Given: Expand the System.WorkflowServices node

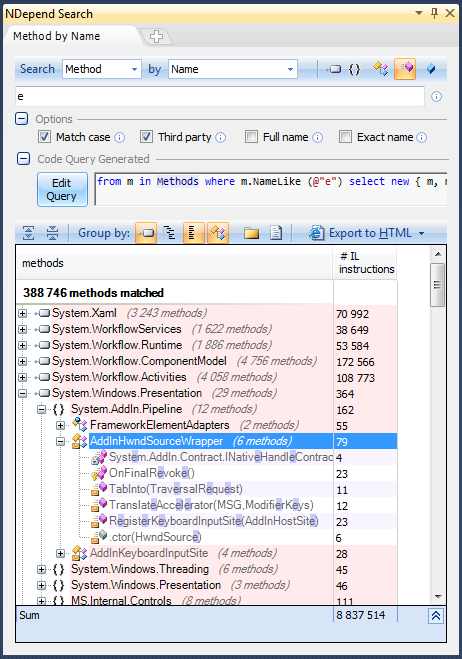Looking at the screenshot, I should [x=23, y=330].
